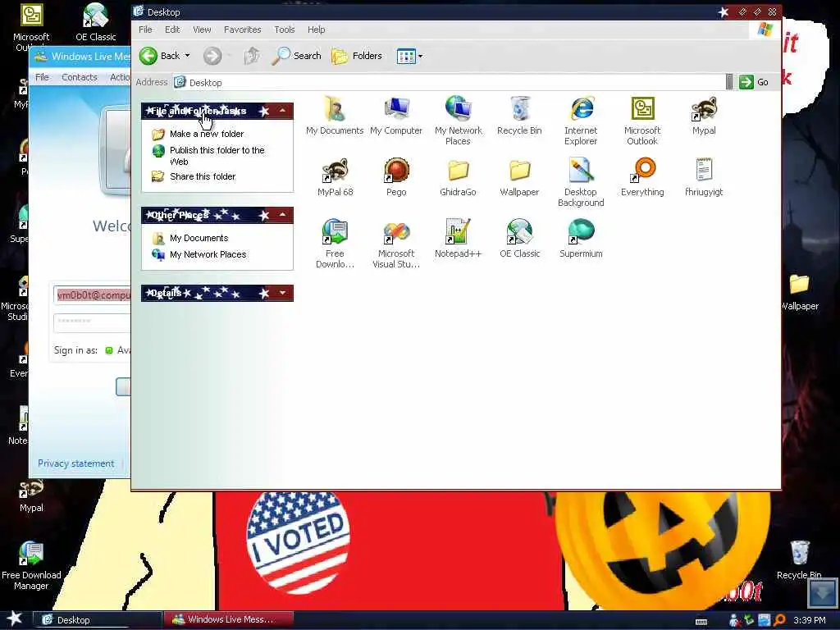Select OE Classic icon on desktop wallpaper
The width and height of the screenshot is (840, 630).
[x=95, y=22]
